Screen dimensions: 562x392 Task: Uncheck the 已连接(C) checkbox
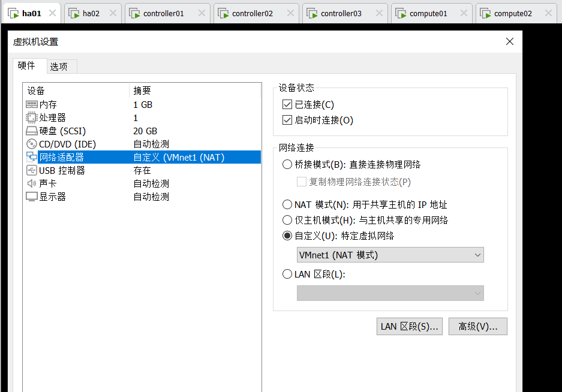[287, 105]
